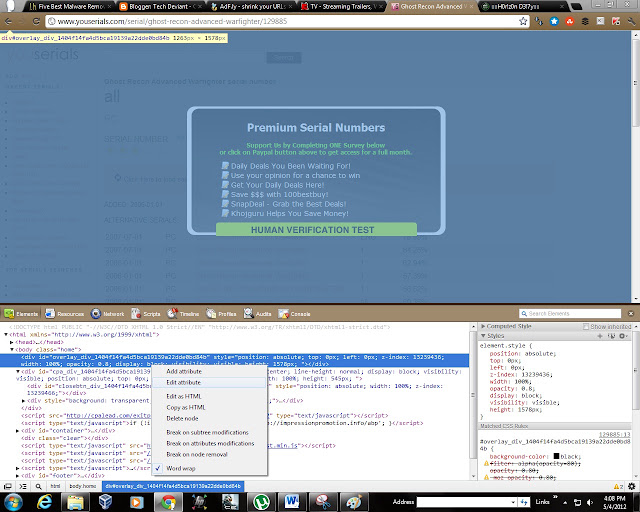Viewport: 640px width, 512px height.
Task: Open the Audits panel
Action: click(x=258, y=314)
